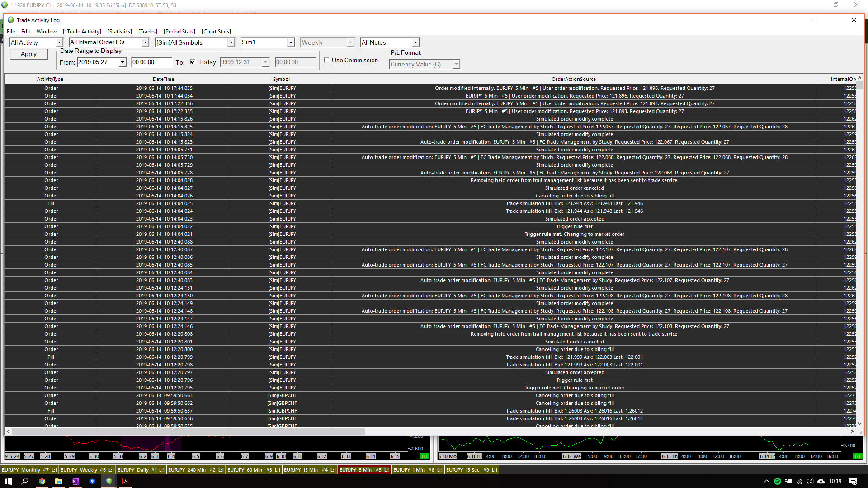Screen dimensions: 868x488
Task: Click the horizontal scrollbar thumb
Action: click(188, 432)
